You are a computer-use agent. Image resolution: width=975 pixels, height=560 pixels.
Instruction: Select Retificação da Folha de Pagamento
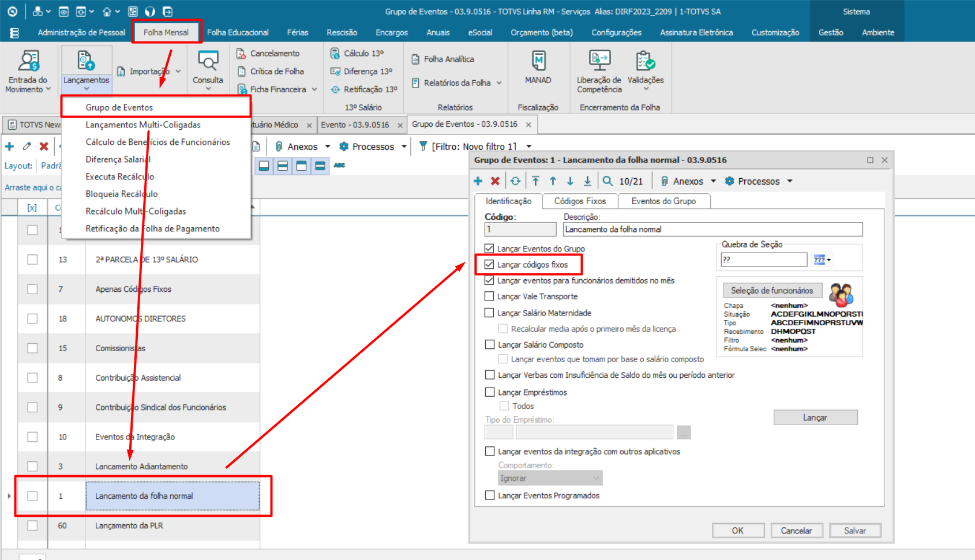[156, 228]
